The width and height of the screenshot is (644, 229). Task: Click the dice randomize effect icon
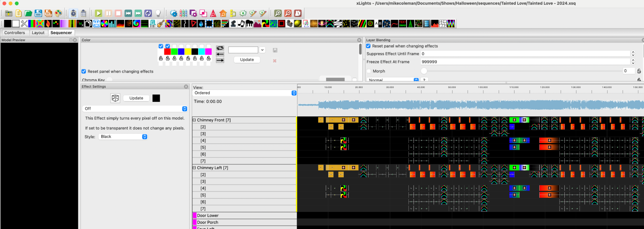[x=115, y=98]
